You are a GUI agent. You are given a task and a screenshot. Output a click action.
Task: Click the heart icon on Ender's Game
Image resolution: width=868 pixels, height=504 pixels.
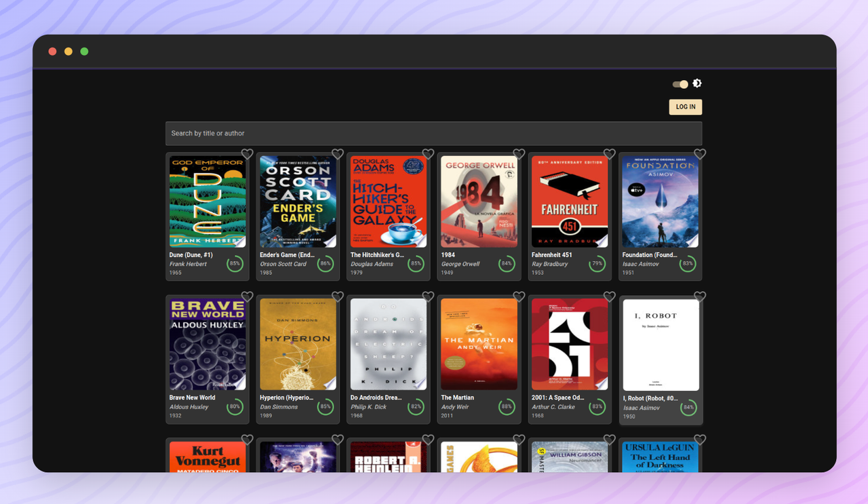338,154
